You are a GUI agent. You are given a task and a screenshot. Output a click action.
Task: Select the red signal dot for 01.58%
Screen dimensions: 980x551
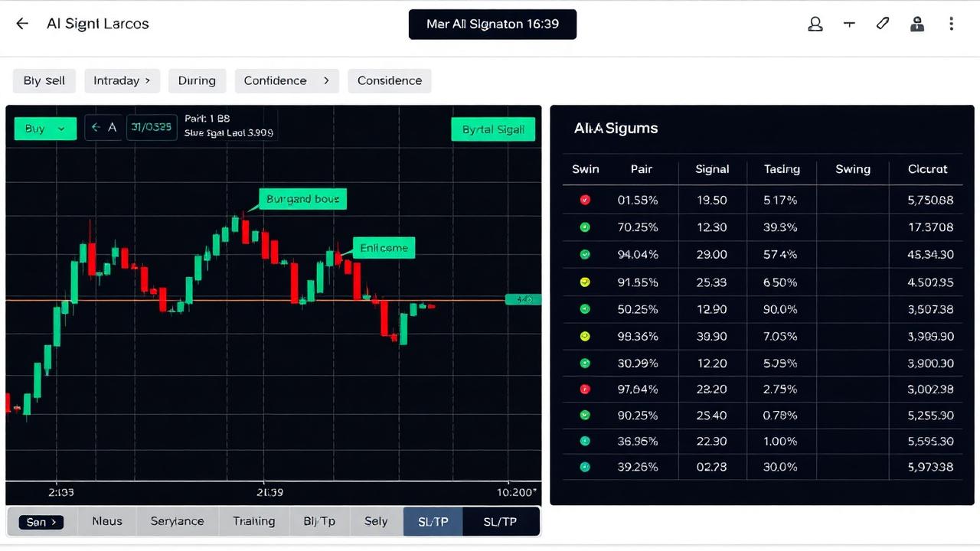point(585,200)
